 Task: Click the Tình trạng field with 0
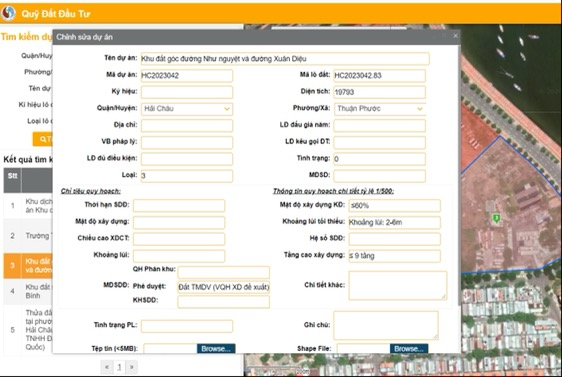380,158
